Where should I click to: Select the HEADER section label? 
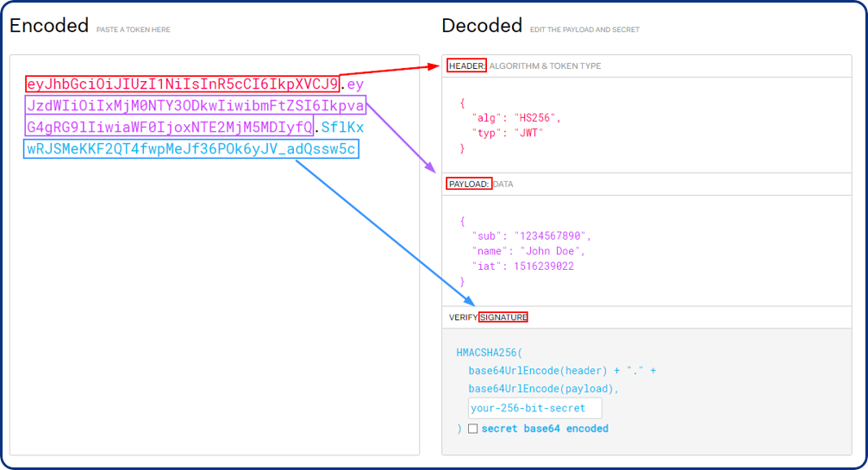click(x=467, y=66)
